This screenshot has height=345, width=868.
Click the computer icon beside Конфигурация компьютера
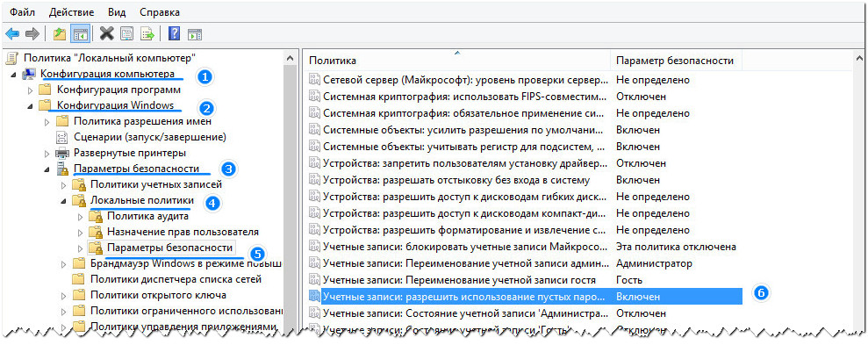point(29,74)
